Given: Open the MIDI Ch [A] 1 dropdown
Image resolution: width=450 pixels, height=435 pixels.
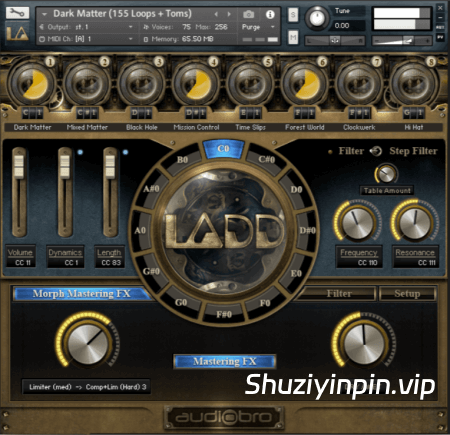Looking at the screenshot, I should pyautogui.click(x=86, y=39).
